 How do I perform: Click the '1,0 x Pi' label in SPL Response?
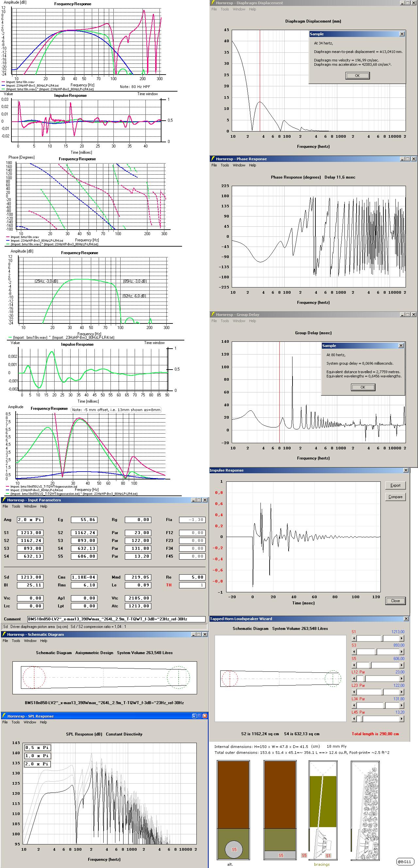[x=37, y=756]
